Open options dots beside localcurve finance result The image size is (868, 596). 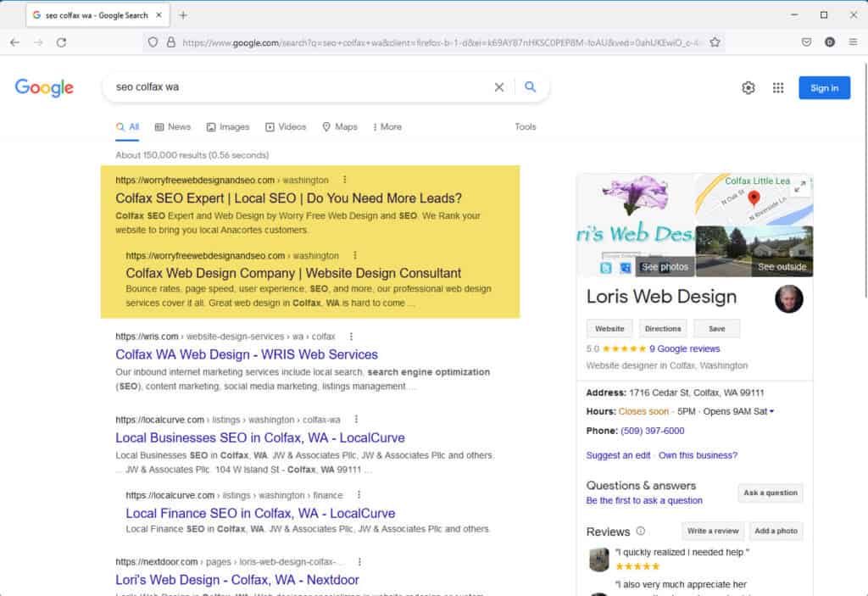tap(359, 494)
